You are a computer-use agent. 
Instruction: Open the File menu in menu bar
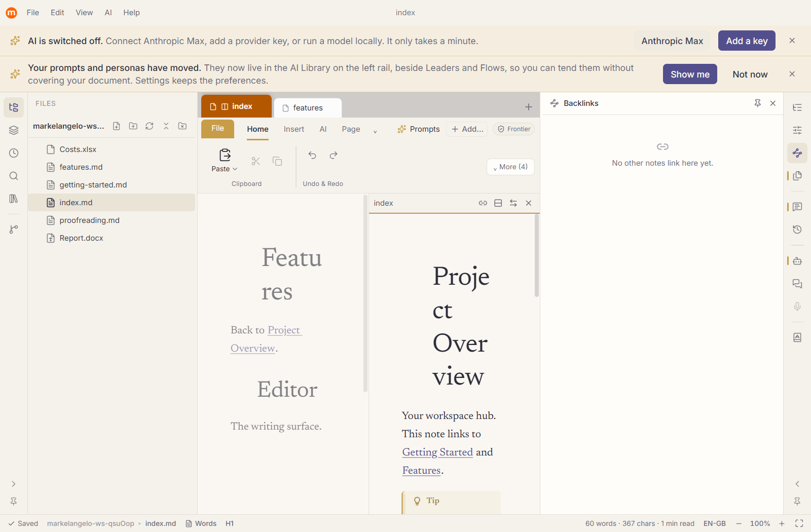(x=33, y=13)
